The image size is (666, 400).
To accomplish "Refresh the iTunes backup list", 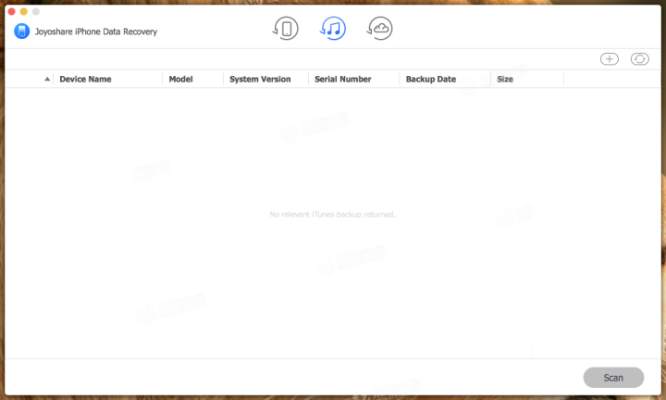I will (640, 59).
